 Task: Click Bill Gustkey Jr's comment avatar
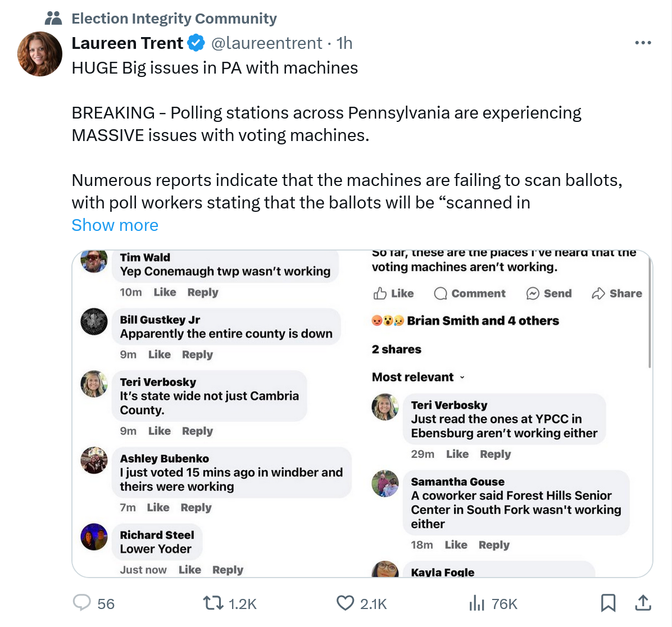[x=94, y=322]
